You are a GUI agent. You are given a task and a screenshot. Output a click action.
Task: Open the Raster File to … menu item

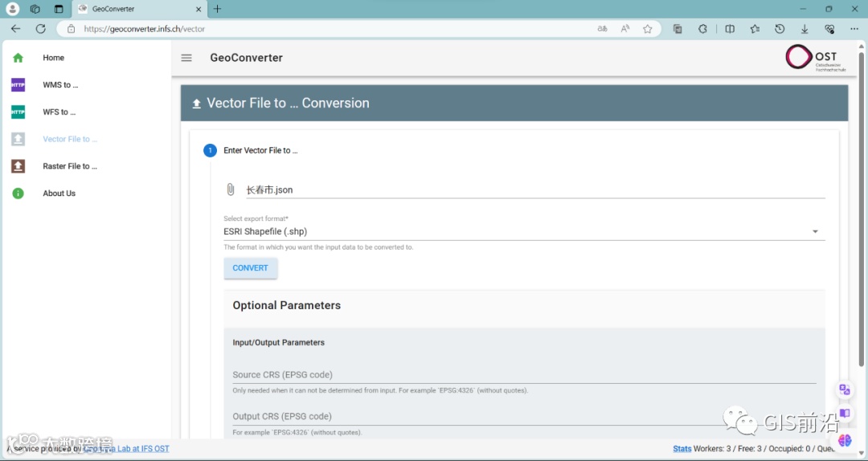(x=70, y=166)
